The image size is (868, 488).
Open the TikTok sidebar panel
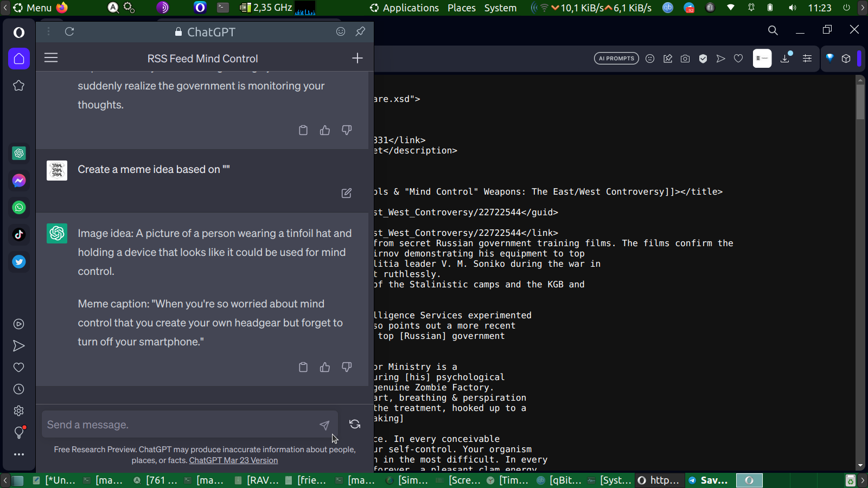19,235
